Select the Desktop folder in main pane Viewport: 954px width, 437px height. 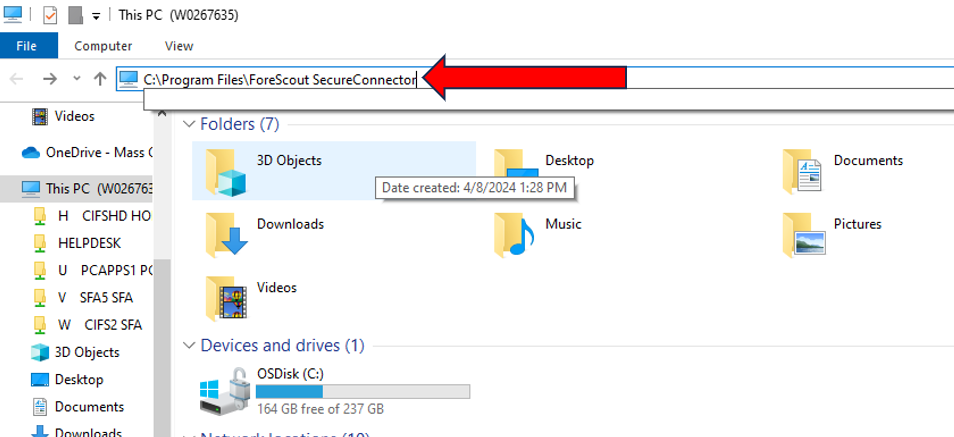click(545, 171)
